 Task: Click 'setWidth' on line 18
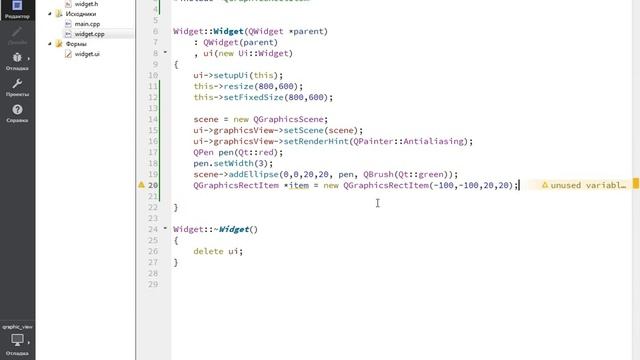[x=233, y=163]
